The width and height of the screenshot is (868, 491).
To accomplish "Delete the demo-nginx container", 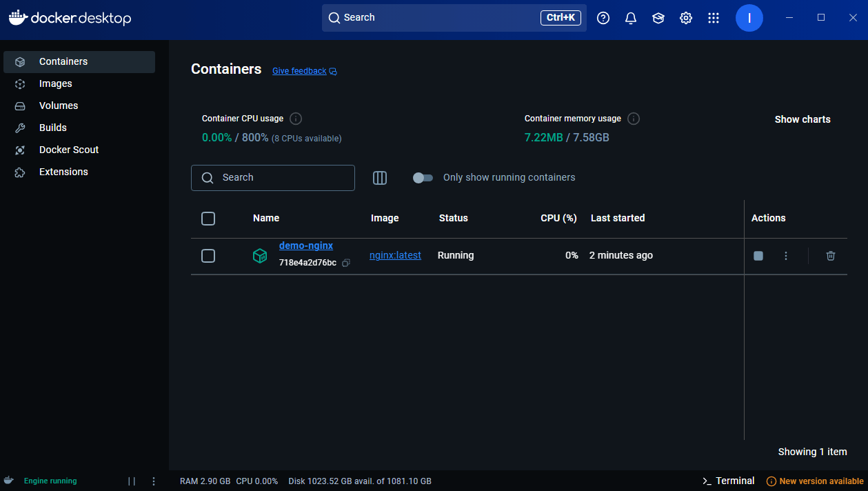I will click(x=831, y=256).
